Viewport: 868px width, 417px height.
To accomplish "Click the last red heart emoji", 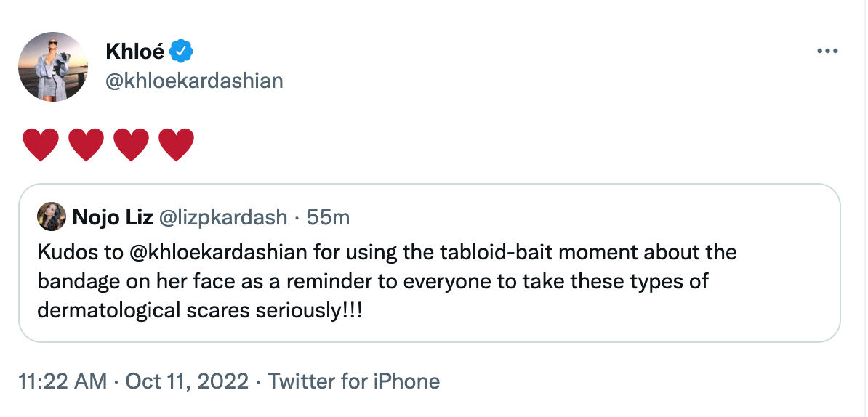I will [176, 144].
